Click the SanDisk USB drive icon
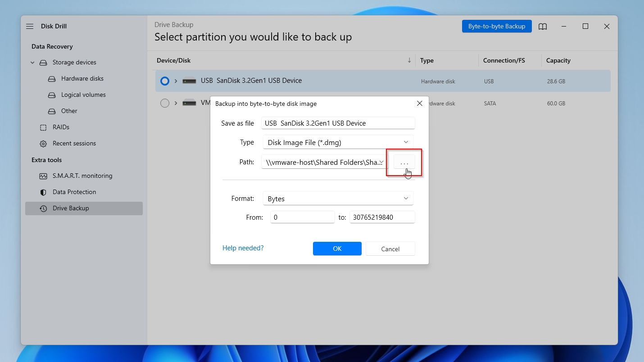Image resolution: width=644 pixels, height=362 pixels. click(189, 81)
